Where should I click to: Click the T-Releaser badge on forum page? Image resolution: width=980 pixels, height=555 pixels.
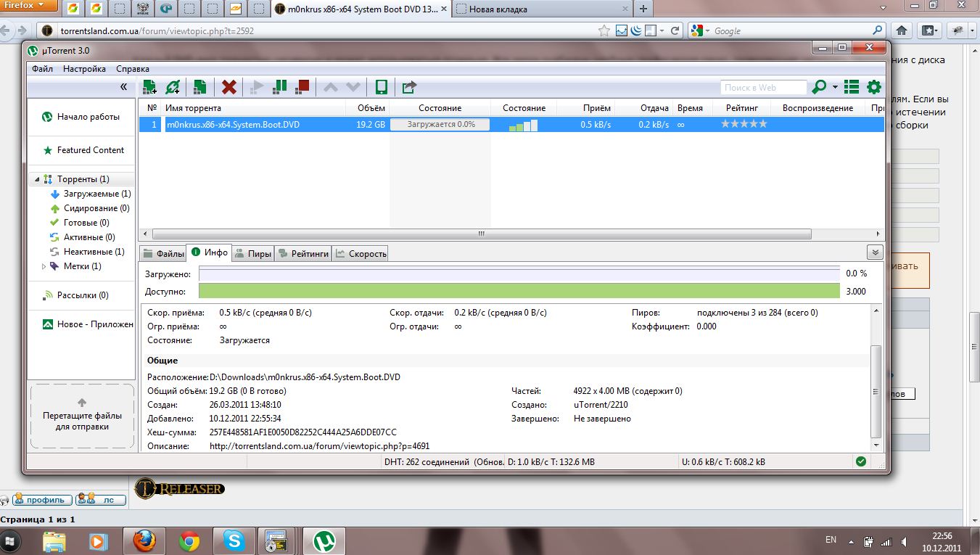[179, 488]
